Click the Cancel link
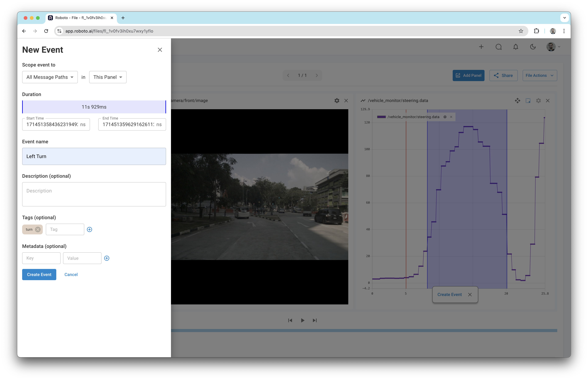Screen dimensions: 588x380 coord(71,275)
